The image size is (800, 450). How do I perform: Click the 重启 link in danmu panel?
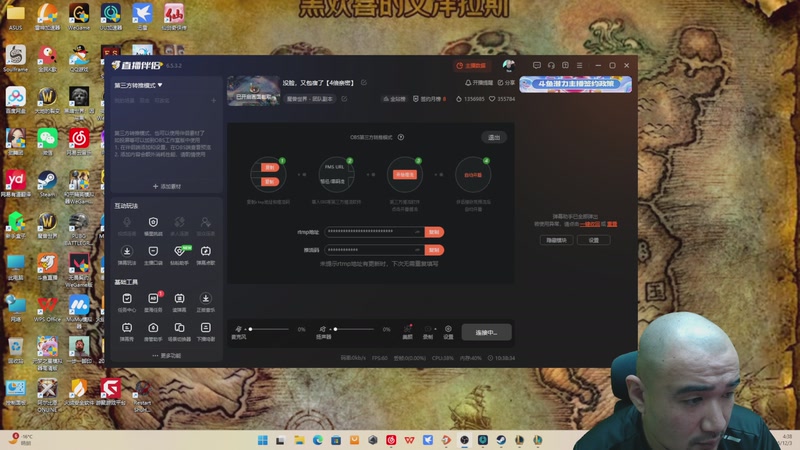pyautogui.click(x=612, y=224)
